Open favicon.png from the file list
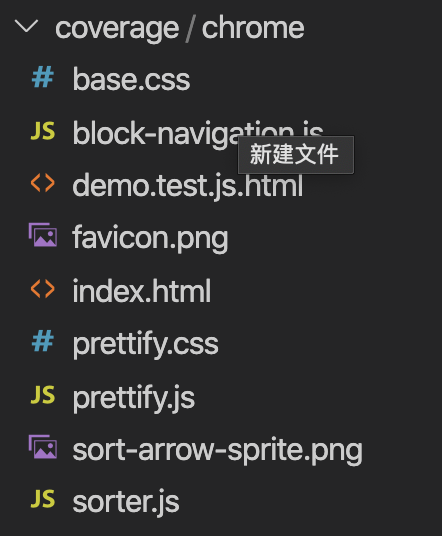 coord(150,239)
